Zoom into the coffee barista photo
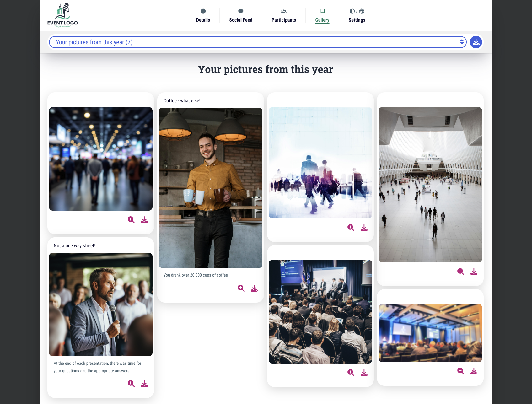Screen dimensions: 532x404 coord(241,288)
